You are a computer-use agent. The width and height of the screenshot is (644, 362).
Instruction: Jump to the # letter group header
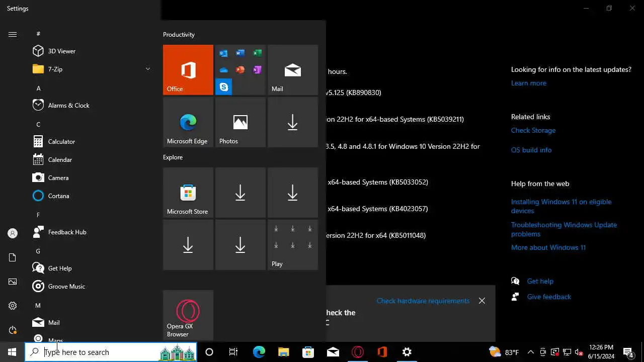pos(38,34)
